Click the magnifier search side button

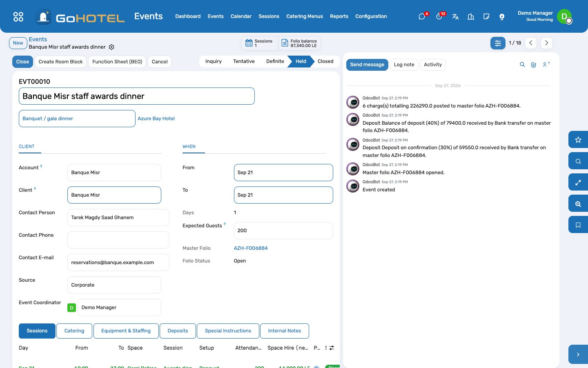click(x=578, y=161)
